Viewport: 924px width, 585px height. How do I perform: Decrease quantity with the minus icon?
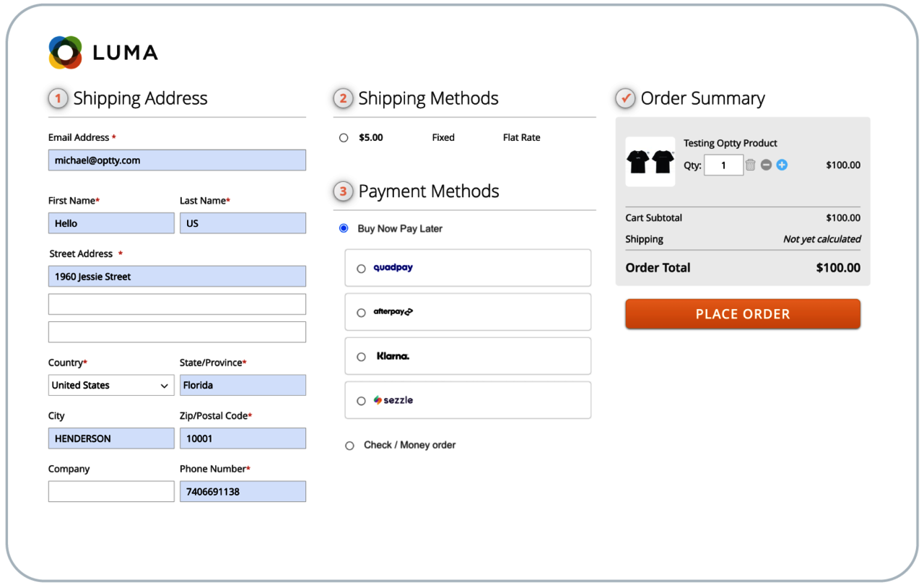point(766,165)
